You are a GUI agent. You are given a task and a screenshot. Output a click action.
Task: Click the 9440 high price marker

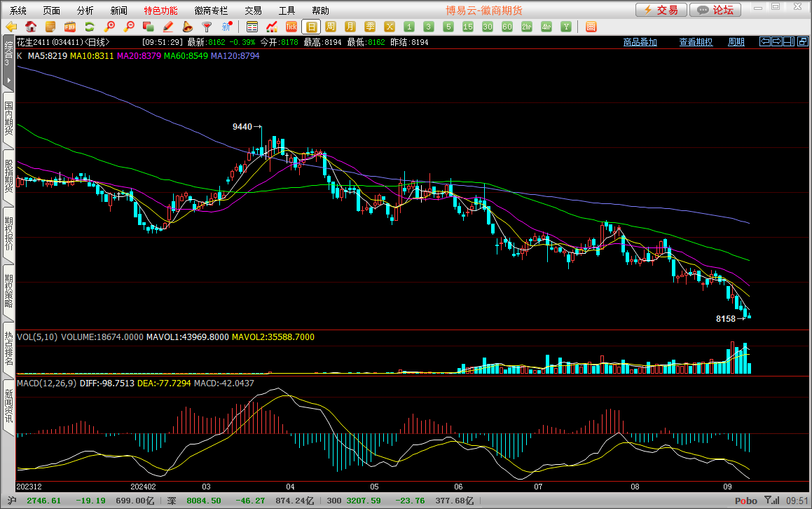(x=242, y=127)
